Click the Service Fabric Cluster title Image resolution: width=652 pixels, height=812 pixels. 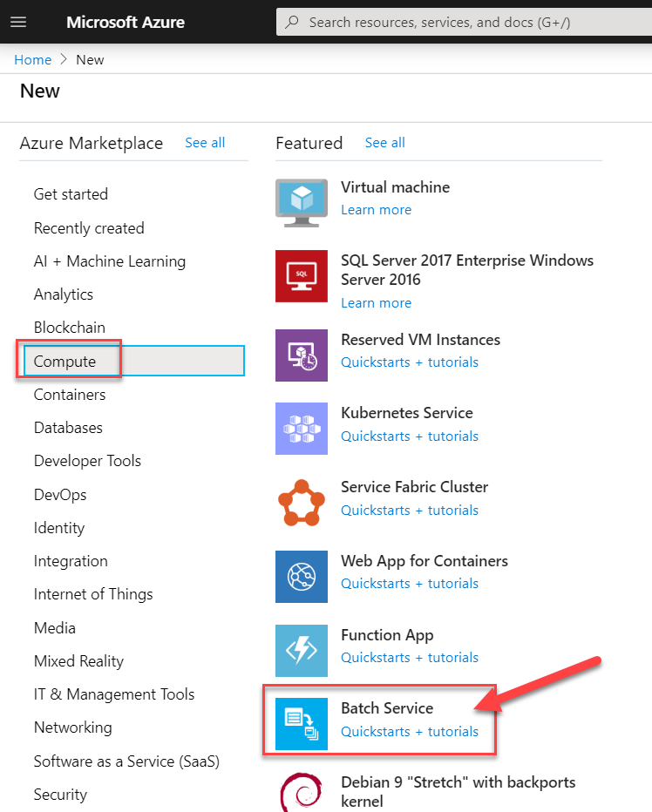[x=415, y=487]
